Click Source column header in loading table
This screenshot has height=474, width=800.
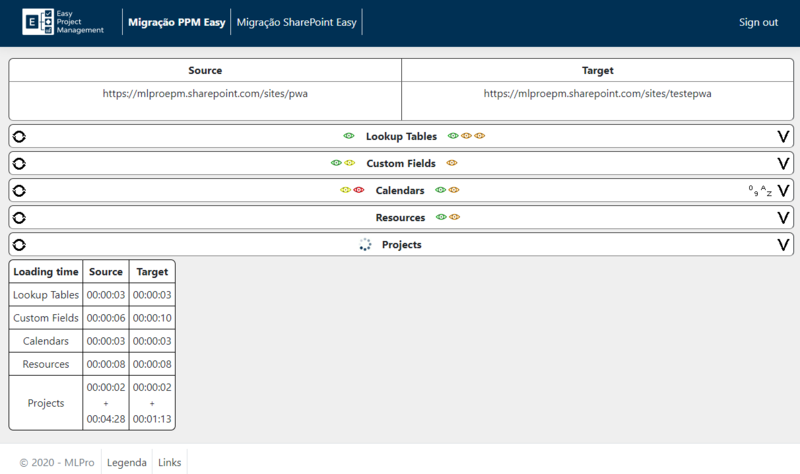point(106,271)
